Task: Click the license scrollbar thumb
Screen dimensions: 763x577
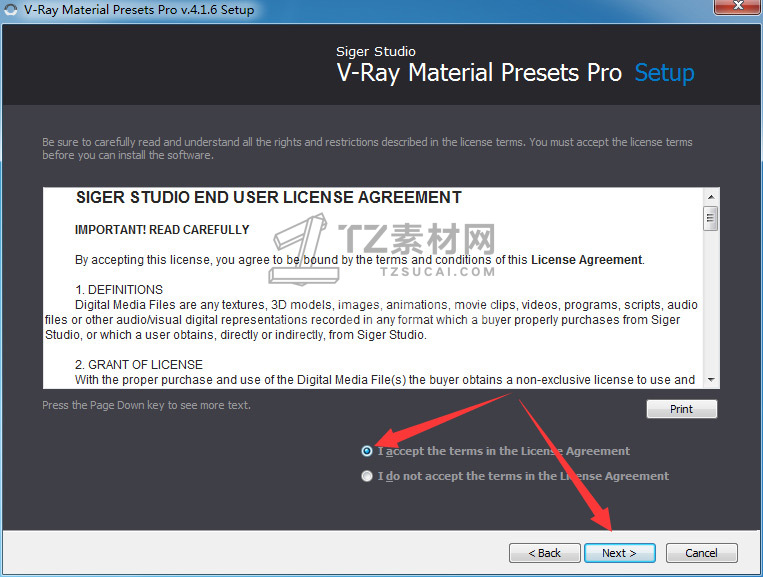Action: tap(711, 218)
